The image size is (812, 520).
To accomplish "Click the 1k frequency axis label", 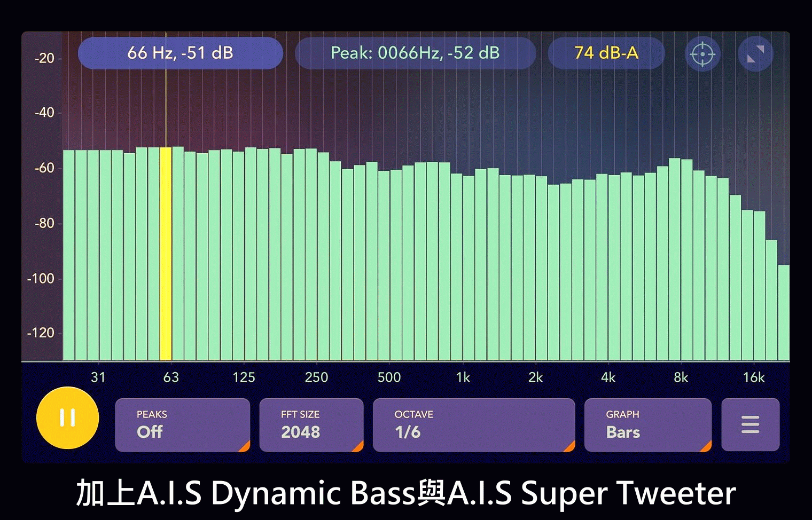I will pos(463,377).
